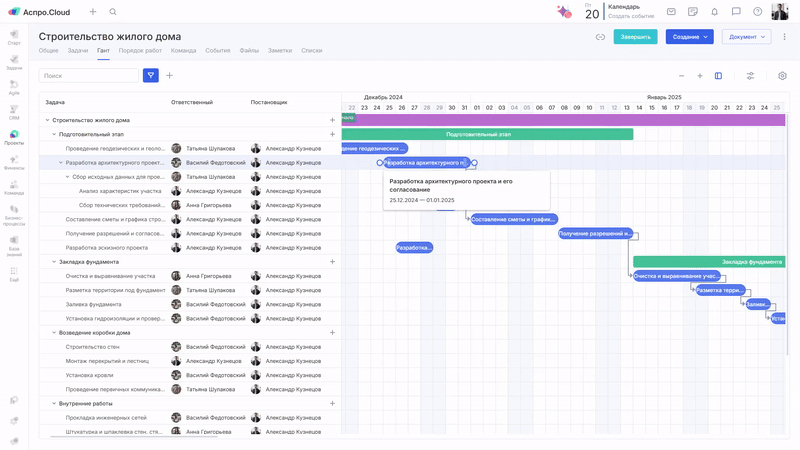This screenshot has width=800, height=450.
Task: Open the Документ dropdown
Action: 746,37
